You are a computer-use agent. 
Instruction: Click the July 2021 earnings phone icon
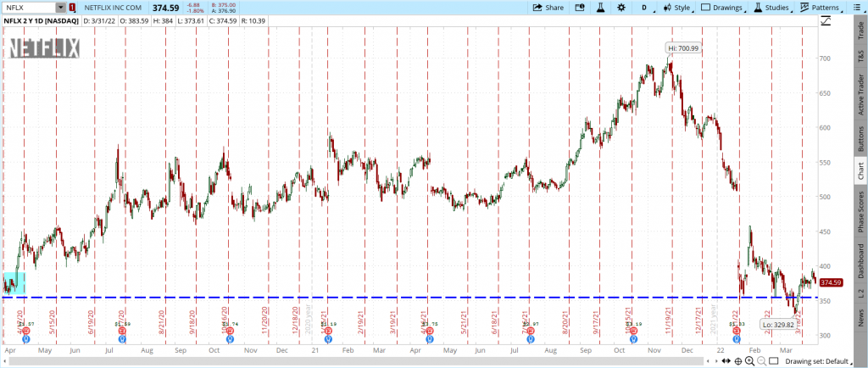point(531,331)
